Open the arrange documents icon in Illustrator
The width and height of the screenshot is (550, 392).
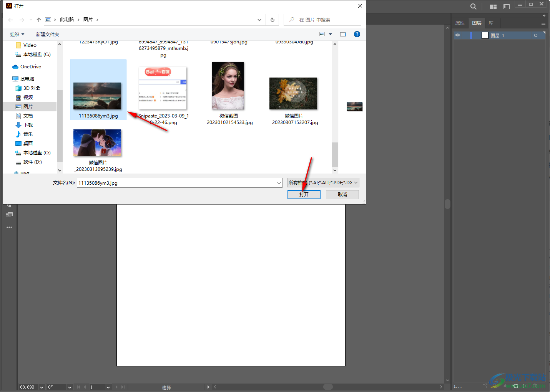[x=493, y=7]
